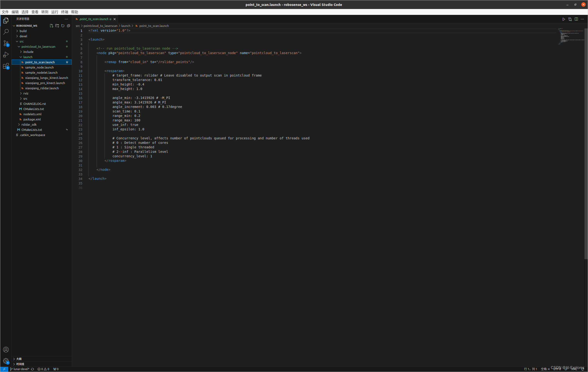Open explorer panel more actions menu

tap(66, 19)
